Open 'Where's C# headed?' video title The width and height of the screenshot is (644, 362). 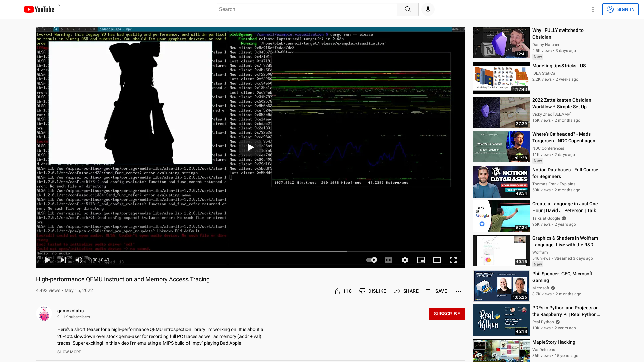tap(565, 137)
